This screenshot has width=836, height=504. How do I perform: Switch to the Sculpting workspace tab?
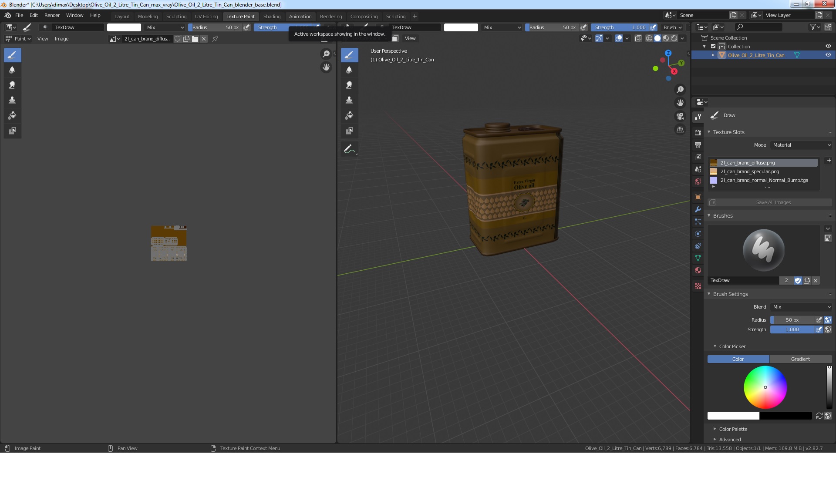[x=176, y=17]
